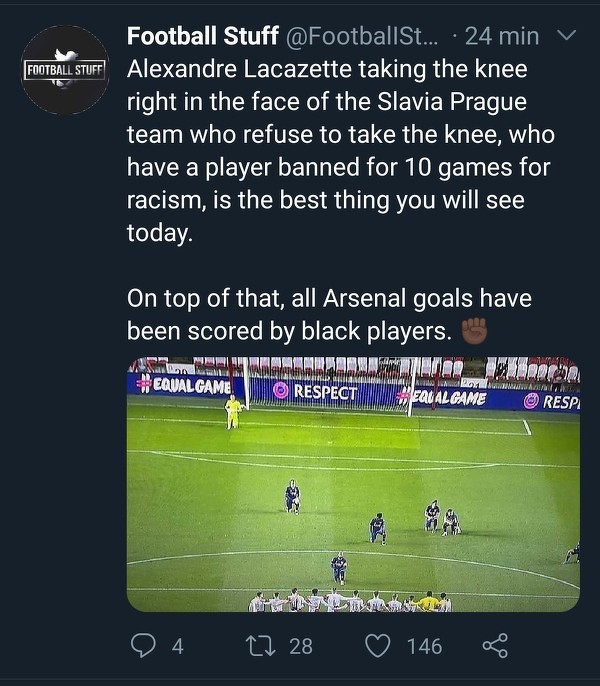
Task: Expand the tweet options chevron
Action: [566, 37]
